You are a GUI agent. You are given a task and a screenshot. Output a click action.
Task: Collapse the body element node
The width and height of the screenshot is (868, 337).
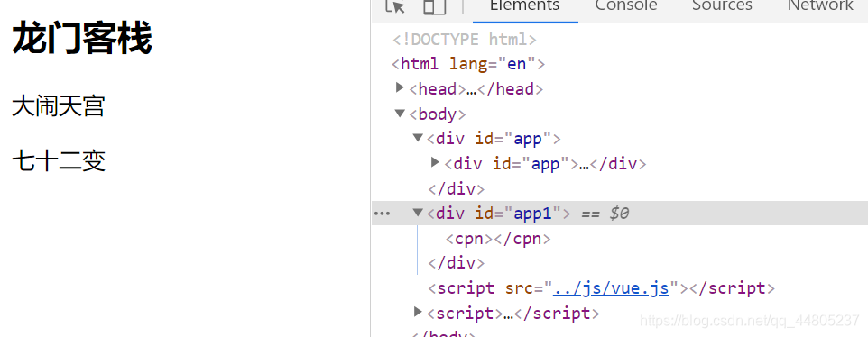pos(400,113)
